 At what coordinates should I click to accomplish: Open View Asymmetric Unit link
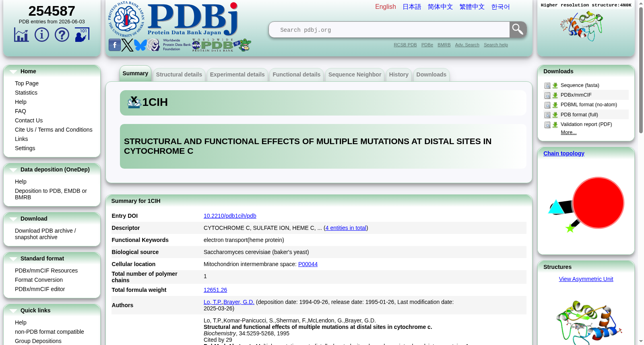point(586,279)
